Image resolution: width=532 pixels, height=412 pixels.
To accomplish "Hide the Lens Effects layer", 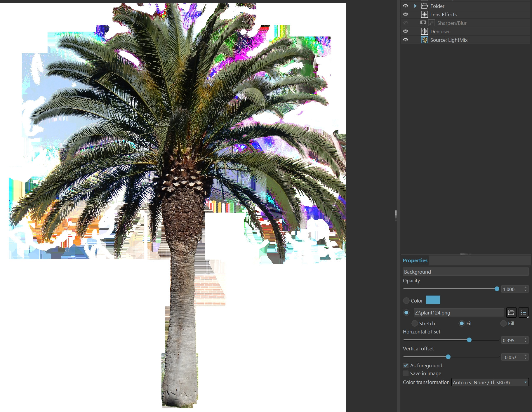I will [x=406, y=14].
